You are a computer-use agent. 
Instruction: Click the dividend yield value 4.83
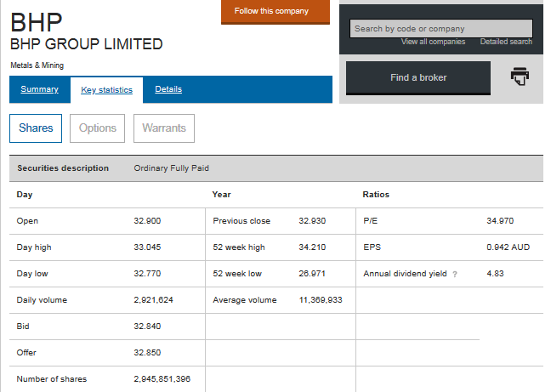[495, 274]
